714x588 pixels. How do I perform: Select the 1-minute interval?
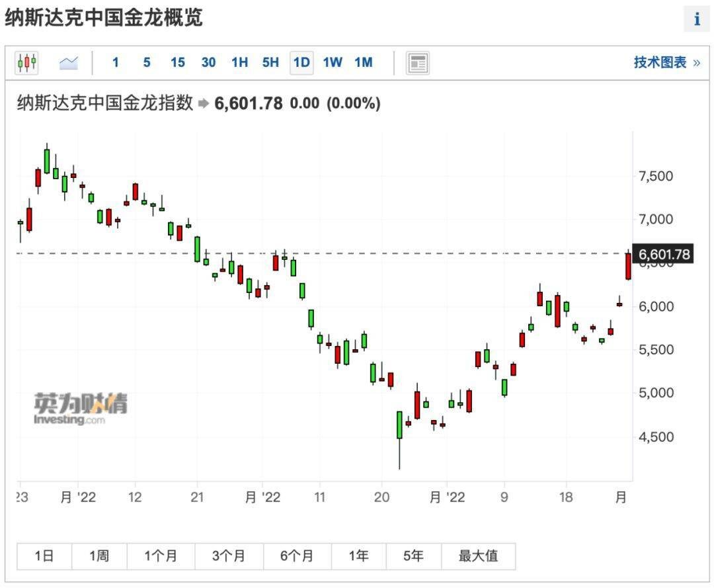pos(116,62)
